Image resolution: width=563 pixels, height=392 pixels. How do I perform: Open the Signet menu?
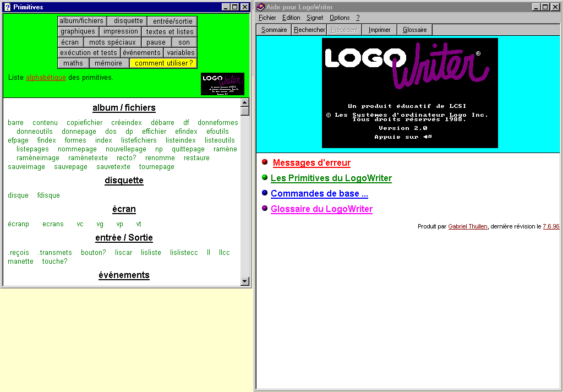click(x=315, y=18)
